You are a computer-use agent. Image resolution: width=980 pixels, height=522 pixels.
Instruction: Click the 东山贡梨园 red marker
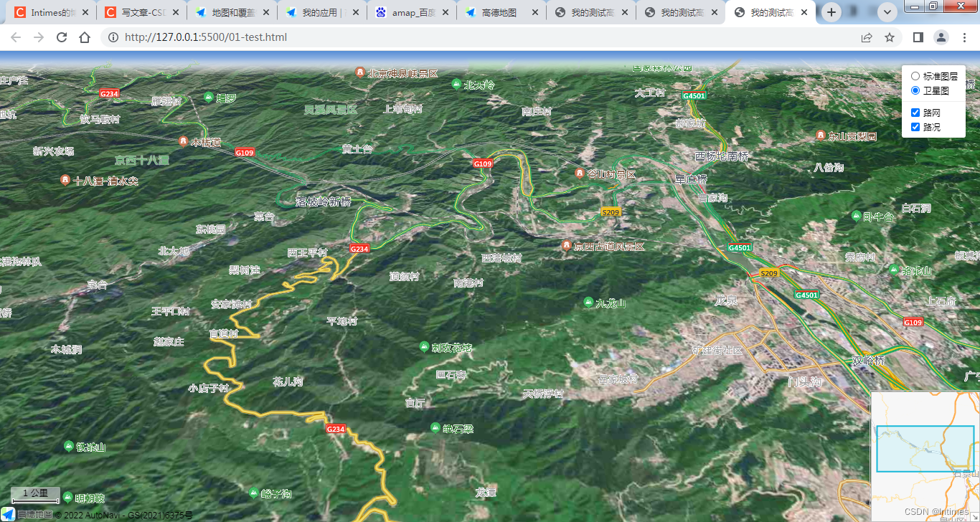pos(821,135)
